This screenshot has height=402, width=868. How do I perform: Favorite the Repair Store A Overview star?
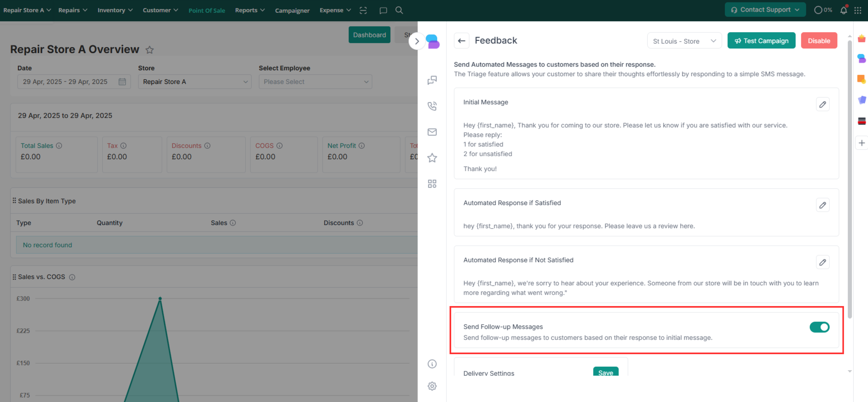150,50
